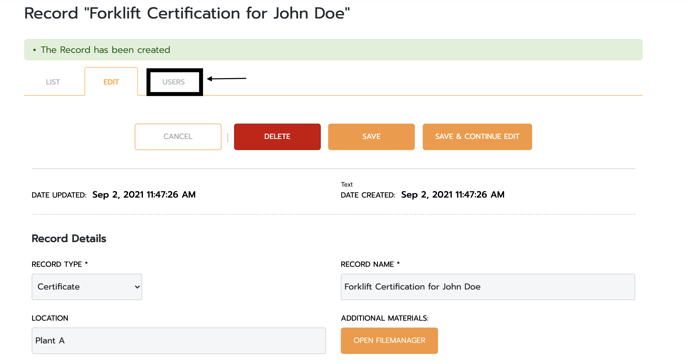Click the LOCATION label
The width and height of the screenshot is (688, 364).
(50, 318)
